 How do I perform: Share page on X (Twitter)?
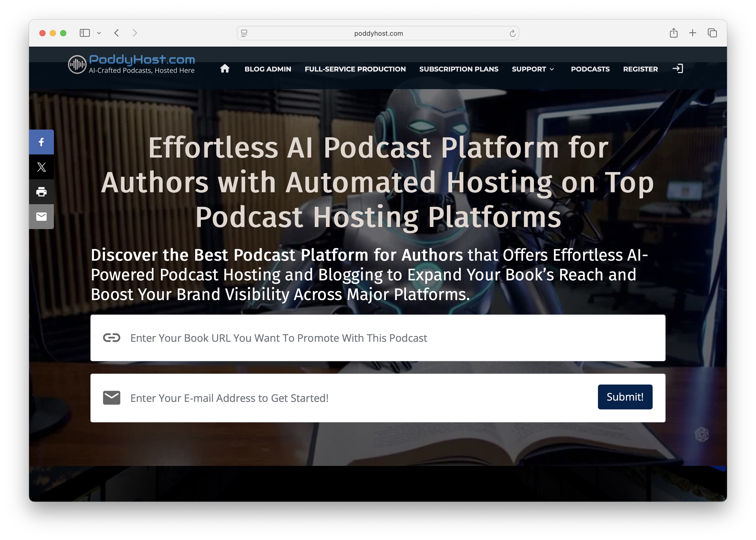41,167
